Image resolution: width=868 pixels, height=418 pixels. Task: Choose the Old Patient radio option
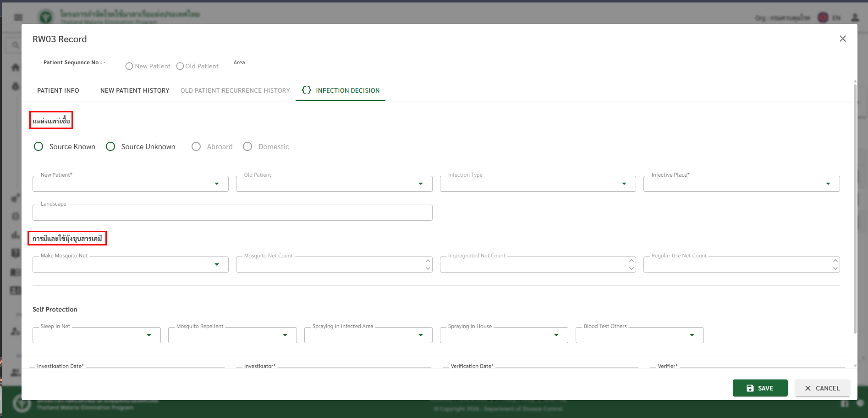(180, 67)
